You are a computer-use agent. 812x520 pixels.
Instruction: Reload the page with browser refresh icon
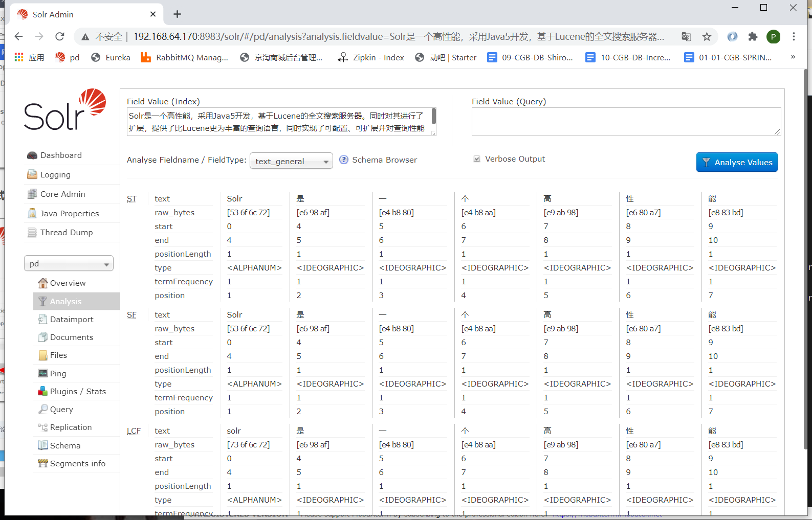[60, 36]
